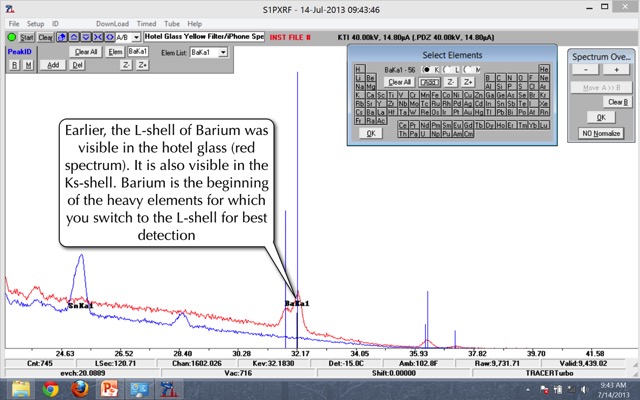Open Firefox from the taskbar
Image resolution: width=640 pixels, height=400 pixels.
[78, 389]
